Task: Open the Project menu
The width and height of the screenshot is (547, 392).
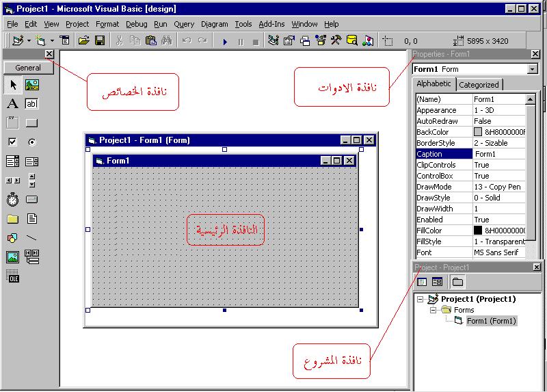Action: [x=77, y=24]
